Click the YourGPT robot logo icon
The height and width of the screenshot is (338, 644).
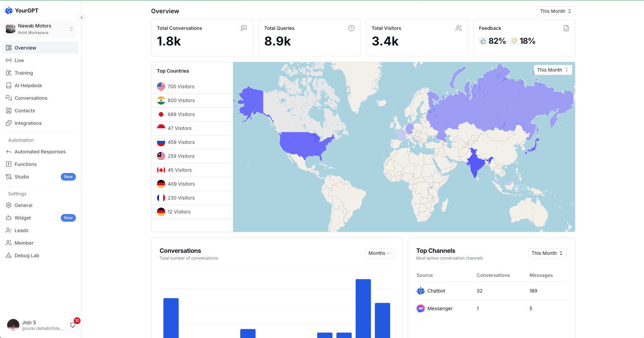pos(9,11)
